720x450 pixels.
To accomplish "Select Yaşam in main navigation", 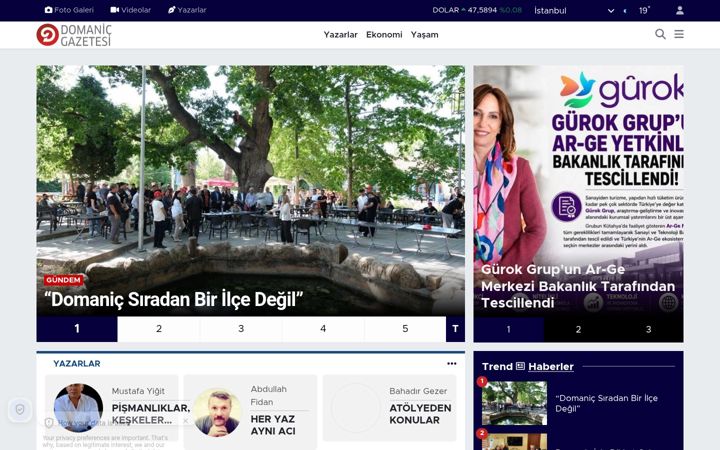I will [424, 34].
